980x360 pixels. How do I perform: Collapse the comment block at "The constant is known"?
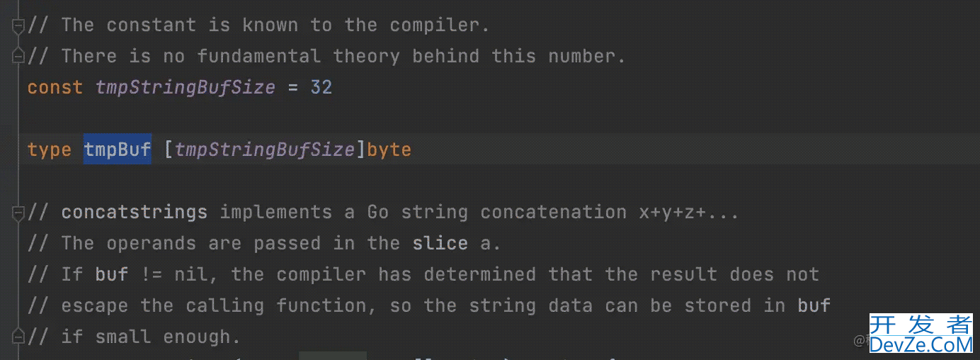pos(18,26)
